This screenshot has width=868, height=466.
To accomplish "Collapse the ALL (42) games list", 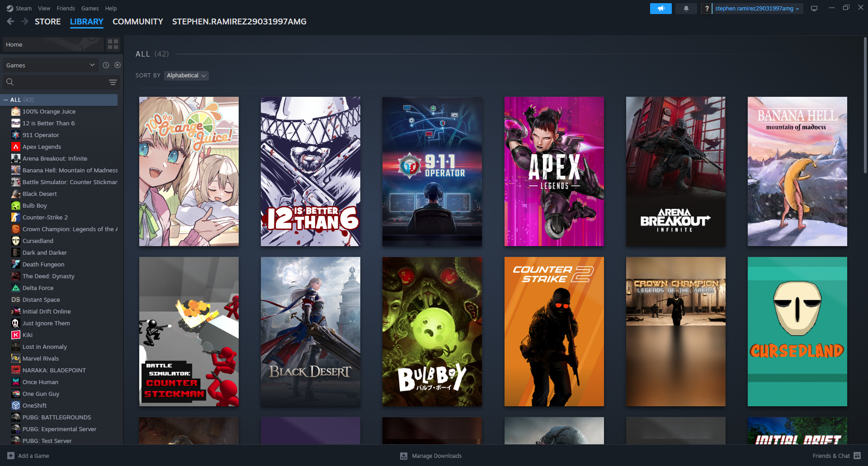I will (x=6, y=100).
